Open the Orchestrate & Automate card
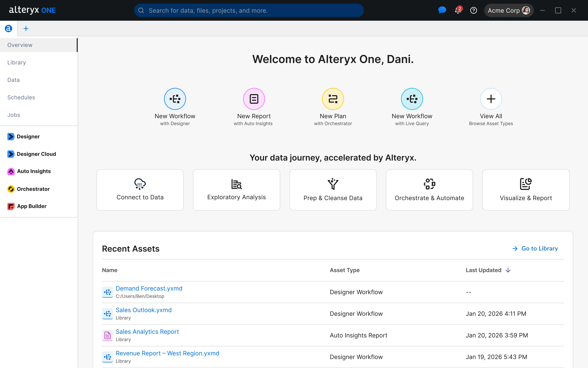This screenshot has width=588, height=368. [x=429, y=190]
